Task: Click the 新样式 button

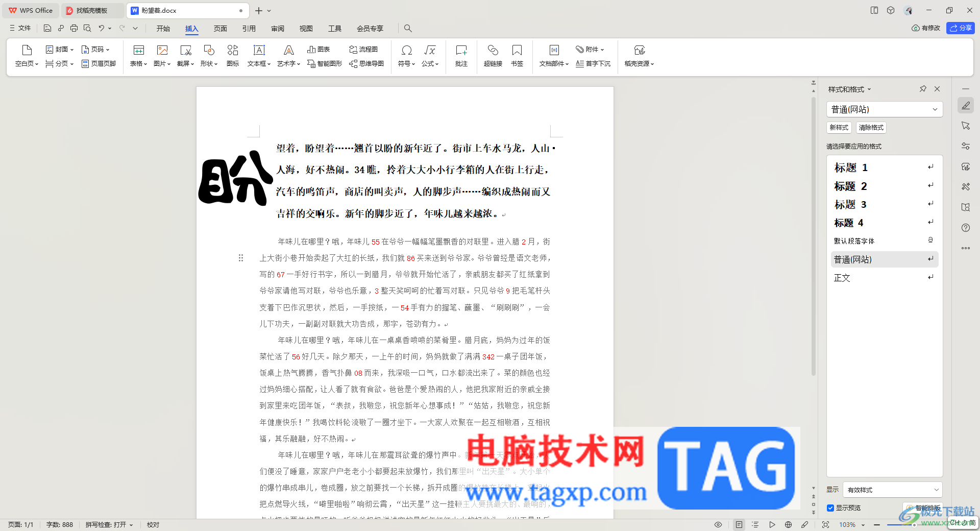Action: pyautogui.click(x=839, y=128)
